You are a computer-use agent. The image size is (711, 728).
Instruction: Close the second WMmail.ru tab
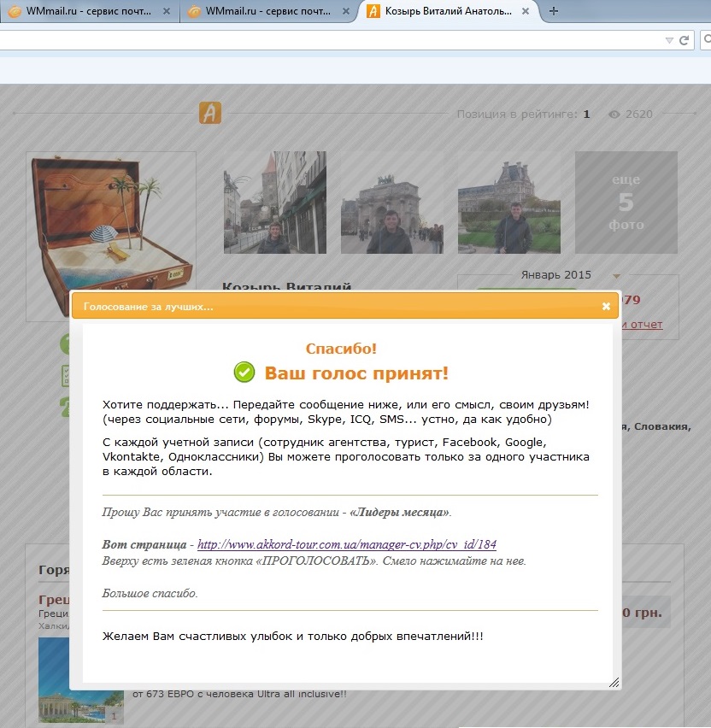[x=345, y=12]
